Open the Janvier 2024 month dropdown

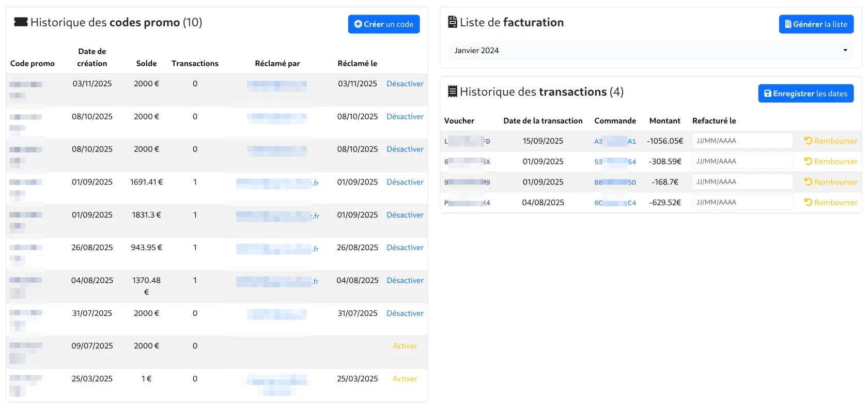tap(650, 51)
